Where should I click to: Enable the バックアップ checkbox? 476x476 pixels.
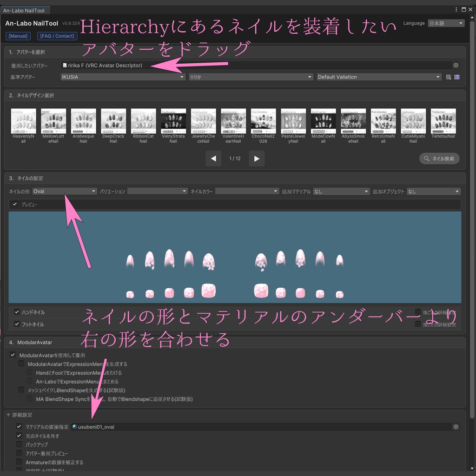point(19,444)
